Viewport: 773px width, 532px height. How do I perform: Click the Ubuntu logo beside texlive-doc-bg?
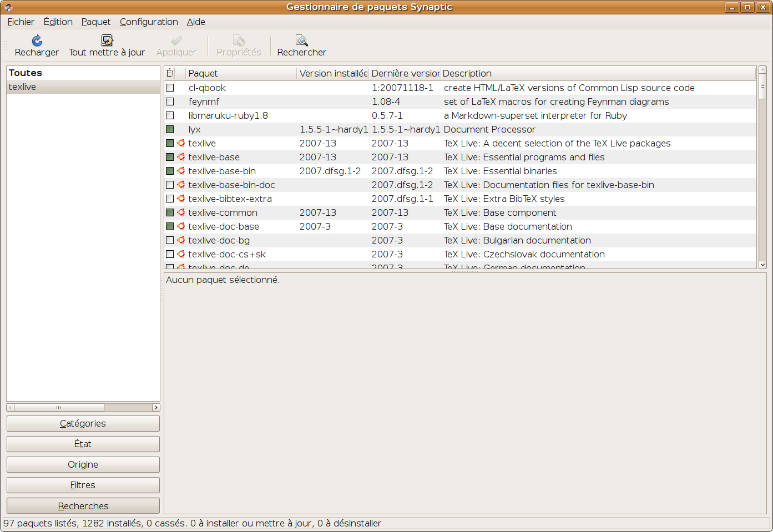tap(181, 240)
